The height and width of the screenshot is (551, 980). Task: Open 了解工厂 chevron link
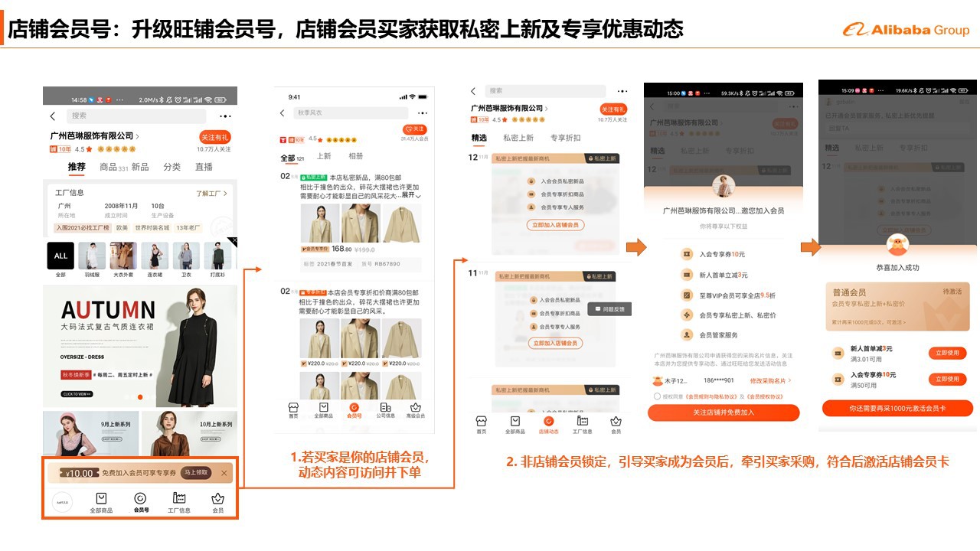coord(211,194)
